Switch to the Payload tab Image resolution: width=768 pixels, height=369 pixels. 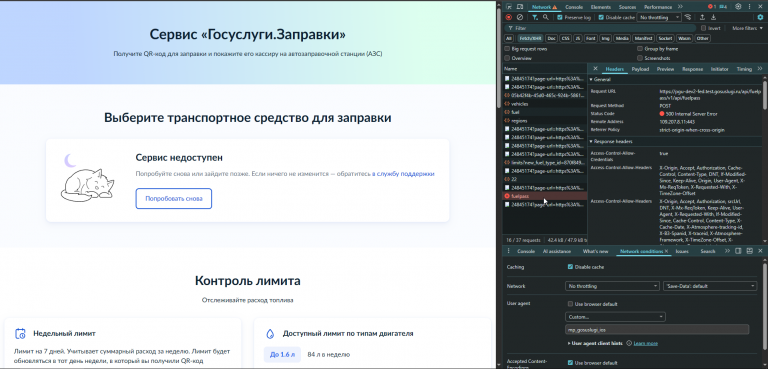[x=640, y=69]
